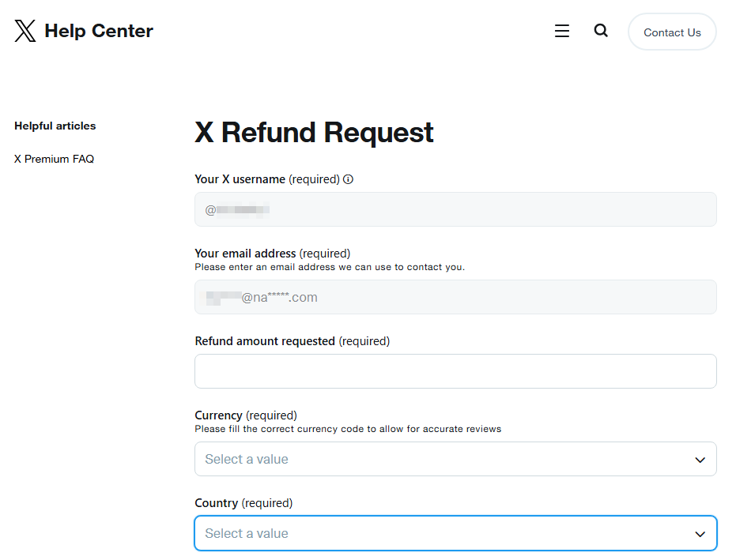736x560 pixels.
Task: Open search with the magnifier icon
Action: tap(601, 31)
